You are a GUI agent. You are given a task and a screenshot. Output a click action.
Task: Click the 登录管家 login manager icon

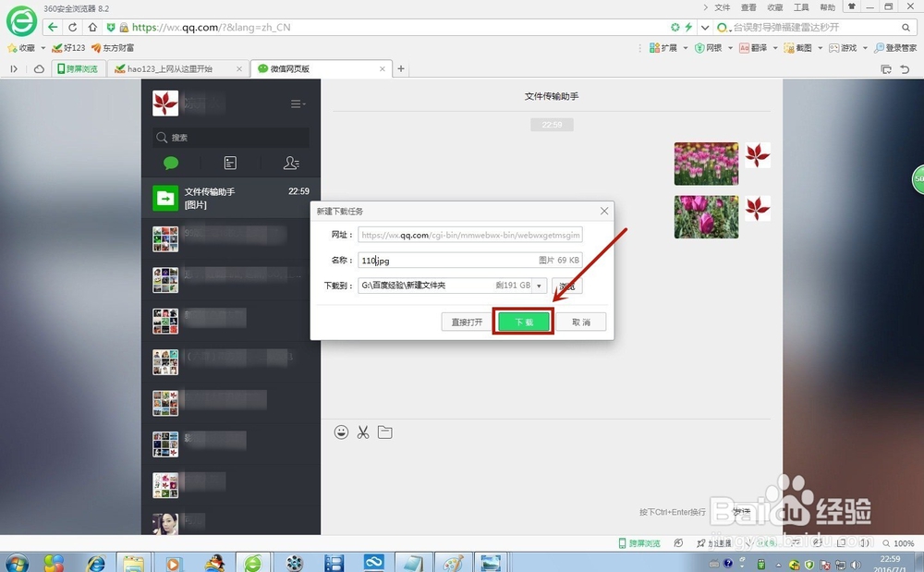[893, 47]
